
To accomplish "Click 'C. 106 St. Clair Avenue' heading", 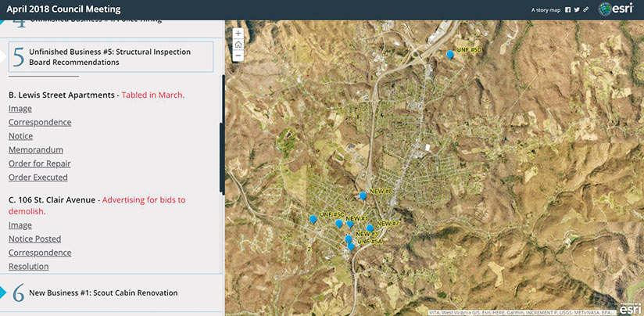I will (x=52, y=200).
